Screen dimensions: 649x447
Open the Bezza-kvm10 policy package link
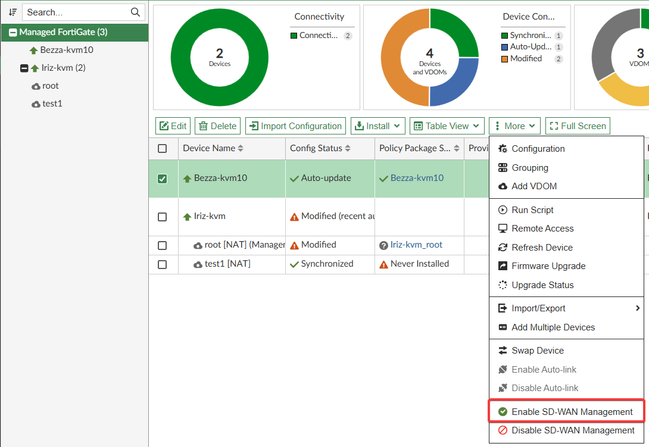click(x=415, y=178)
